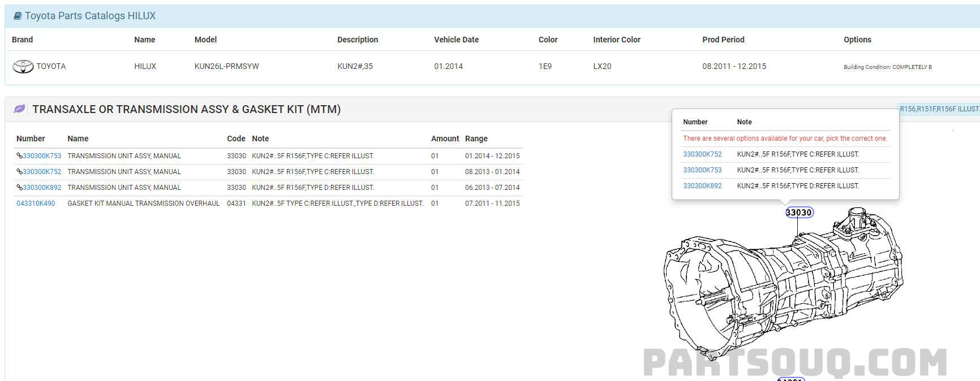Viewport: 980px width, 381px height.
Task: Click range 07.2011 - 11.2015
Action: (x=492, y=204)
